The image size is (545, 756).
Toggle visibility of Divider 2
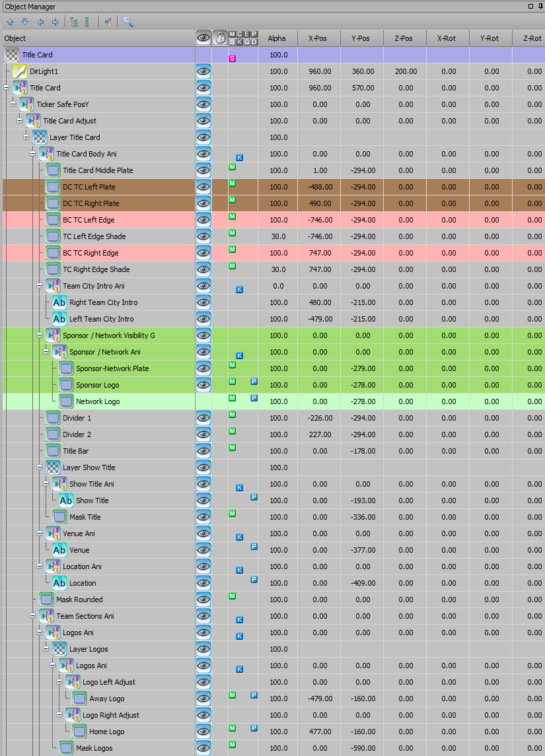coord(203,434)
